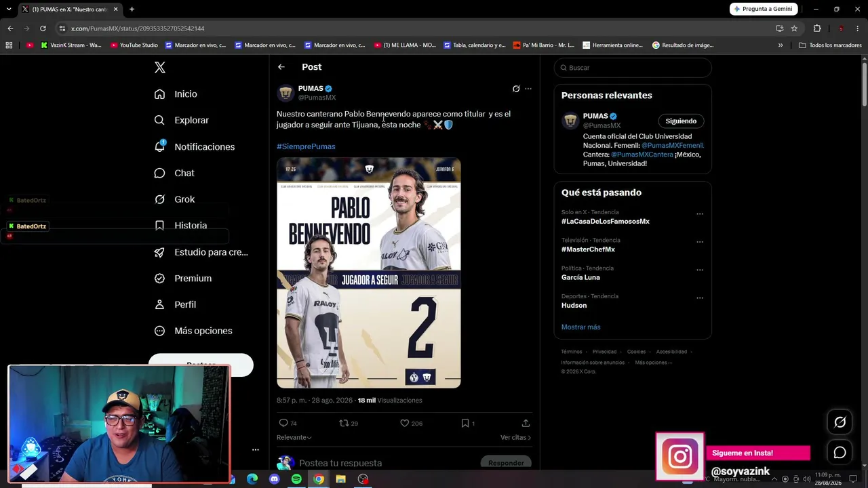
Task: Open Notificaciones in the sidebar
Action: tap(194, 146)
